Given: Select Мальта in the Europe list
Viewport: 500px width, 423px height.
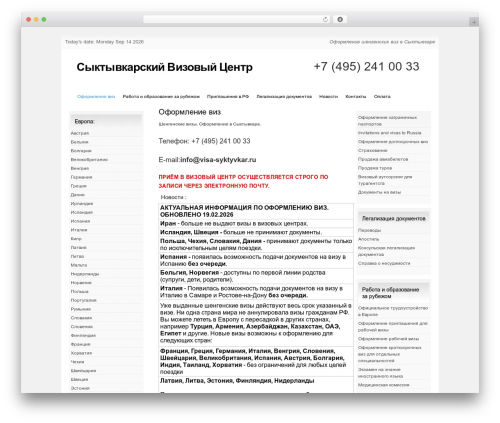Looking at the screenshot, I should coord(79,265).
